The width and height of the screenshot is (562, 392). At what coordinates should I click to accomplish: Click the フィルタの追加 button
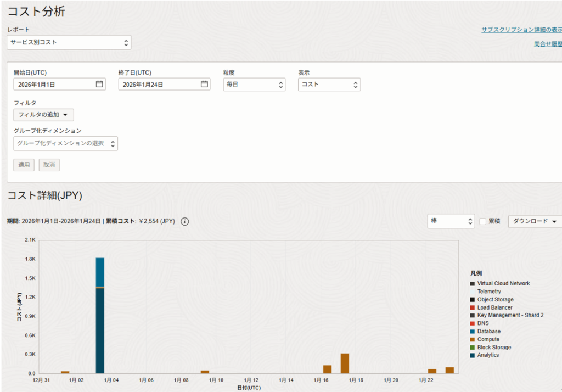(x=43, y=115)
